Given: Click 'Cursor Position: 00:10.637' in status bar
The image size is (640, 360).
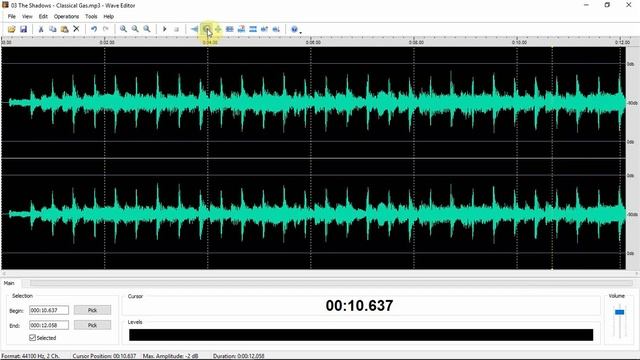Looking at the screenshot, I should 104,356.
